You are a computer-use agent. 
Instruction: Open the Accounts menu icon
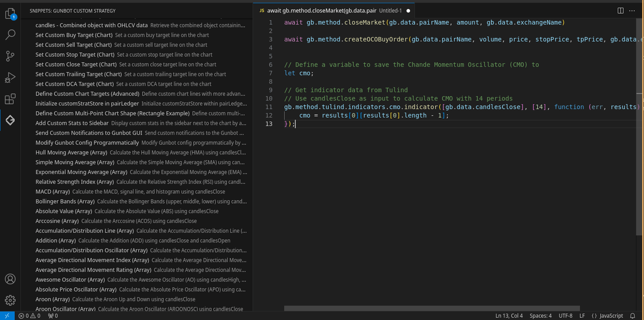(x=10, y=279)
